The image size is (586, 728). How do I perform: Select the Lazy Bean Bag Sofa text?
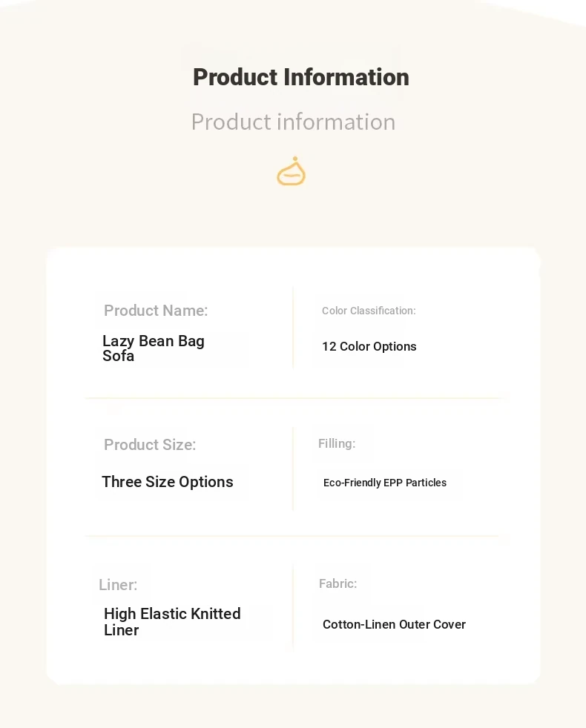pos(154,348)
